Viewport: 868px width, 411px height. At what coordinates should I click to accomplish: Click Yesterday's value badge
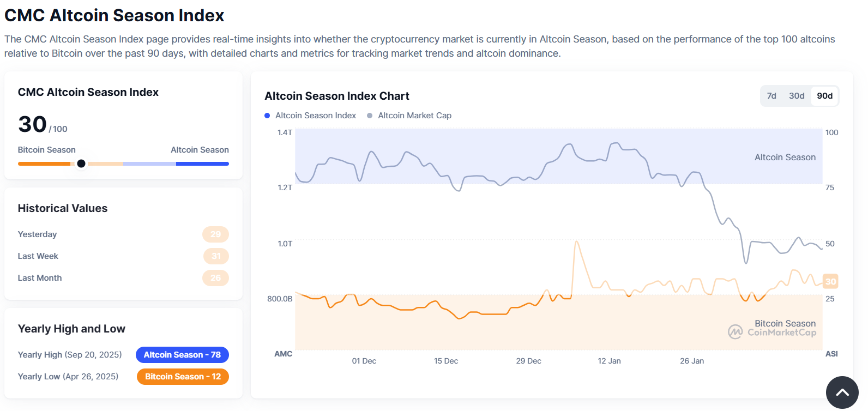(215, 234)
